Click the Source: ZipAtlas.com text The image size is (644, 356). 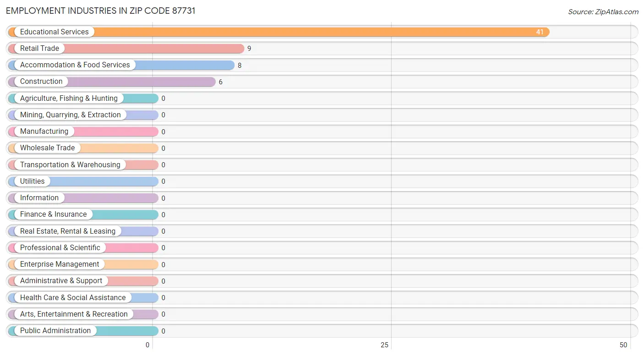603,12
